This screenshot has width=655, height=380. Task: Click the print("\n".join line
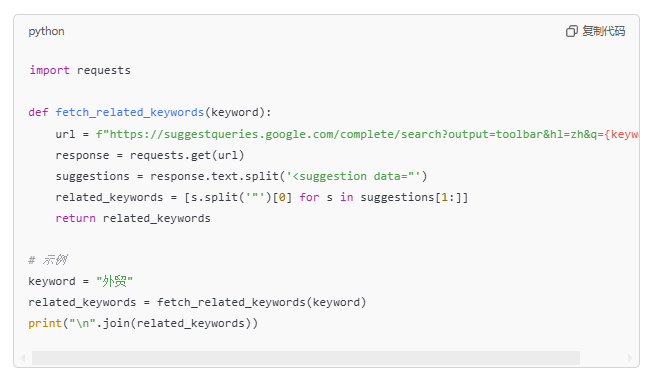point(143,323)
